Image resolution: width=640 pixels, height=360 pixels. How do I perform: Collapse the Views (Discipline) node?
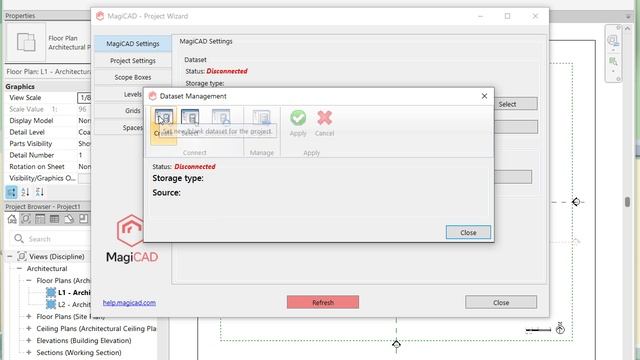click(10, 256)
